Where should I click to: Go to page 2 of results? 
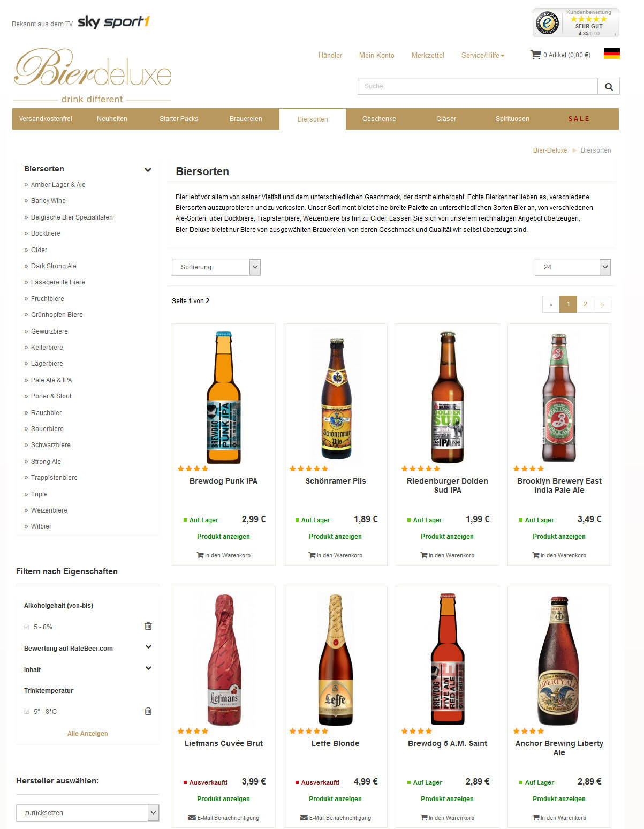click(585, 304)
